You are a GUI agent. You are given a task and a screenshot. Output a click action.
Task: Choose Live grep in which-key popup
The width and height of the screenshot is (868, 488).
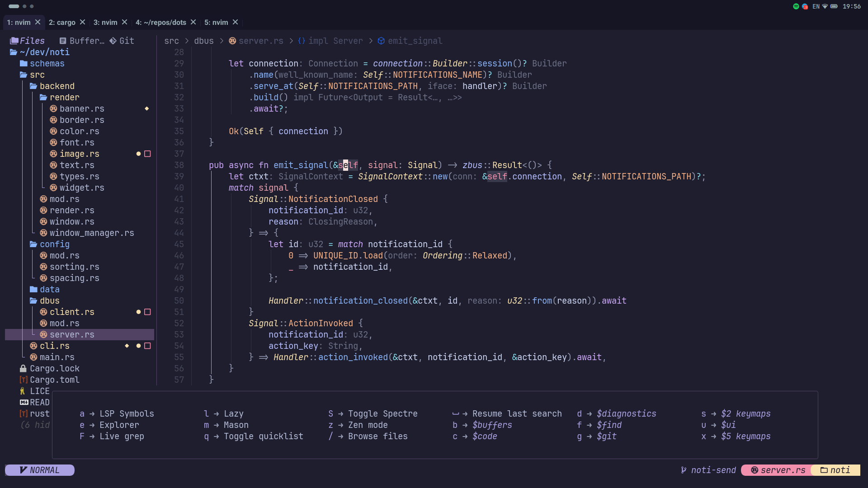point(112,436)
